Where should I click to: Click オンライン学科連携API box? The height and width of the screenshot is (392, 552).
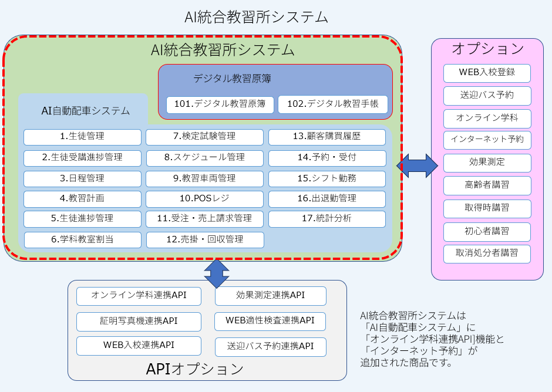139,296
